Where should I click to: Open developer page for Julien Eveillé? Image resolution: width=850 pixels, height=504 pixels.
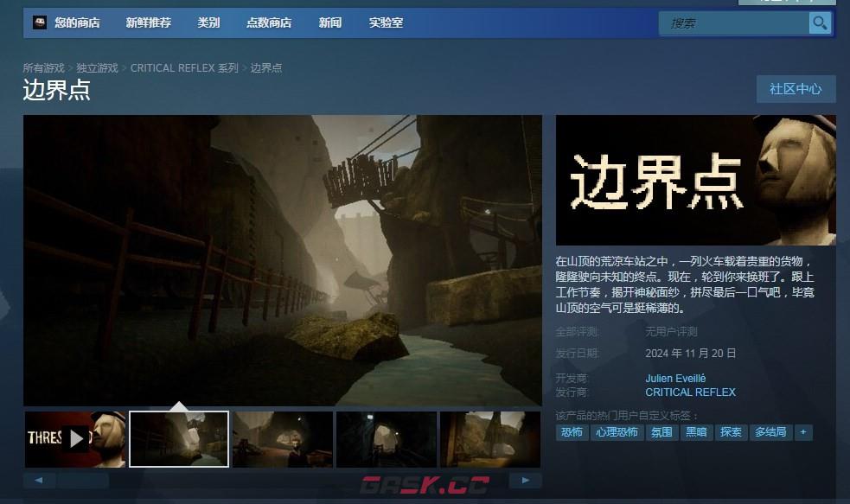tap(676, 378)
